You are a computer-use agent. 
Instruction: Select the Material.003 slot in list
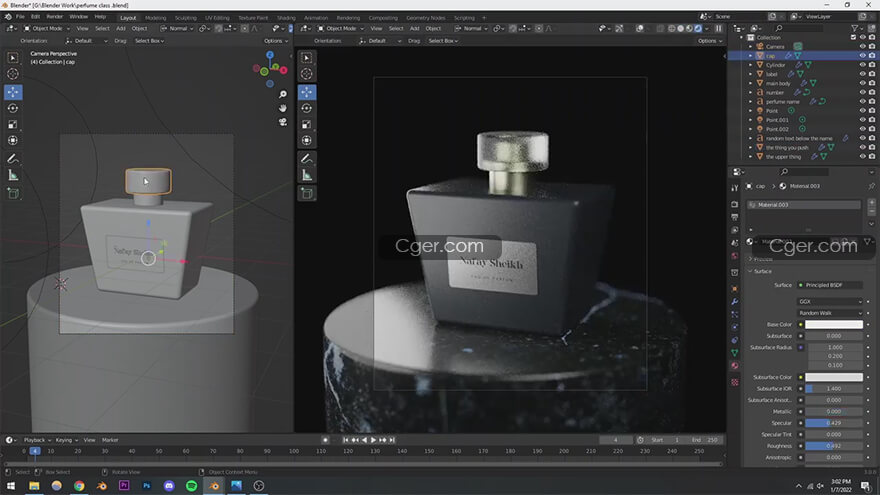tap(803, 205)
